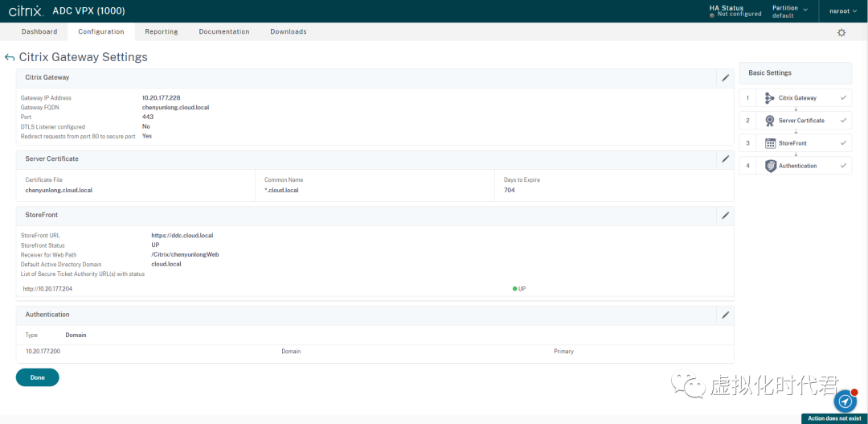
Task: Go back using the arrow beside Citrix Gateway Settings
Action: pyautogui.click(x=9, y=58)
